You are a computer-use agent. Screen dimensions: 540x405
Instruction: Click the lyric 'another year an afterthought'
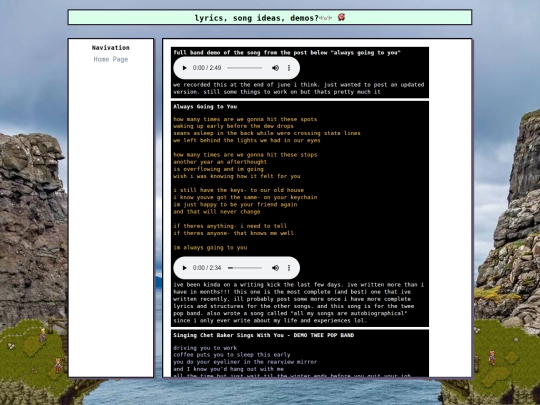tap(220, 162)
